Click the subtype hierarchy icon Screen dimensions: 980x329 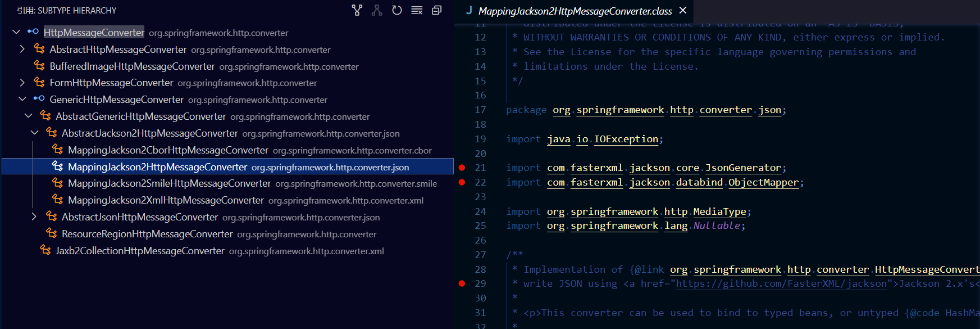point(377,10)
